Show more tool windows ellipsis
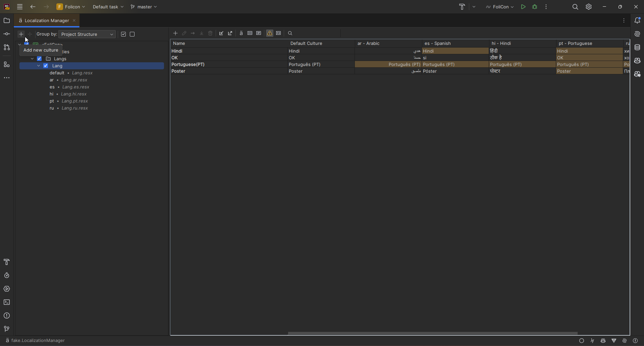The width and height of the screenshot is (644, 346). click(7, 78)
